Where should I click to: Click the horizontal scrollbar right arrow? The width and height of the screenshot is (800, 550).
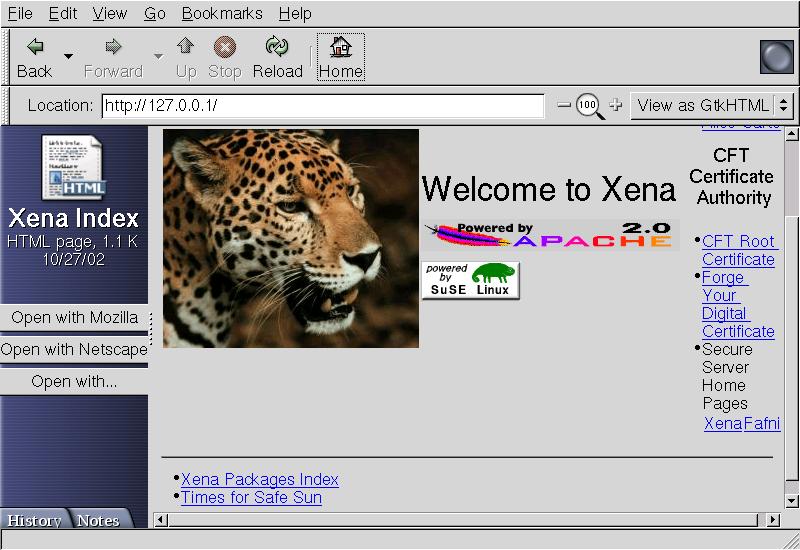[773, 520]
